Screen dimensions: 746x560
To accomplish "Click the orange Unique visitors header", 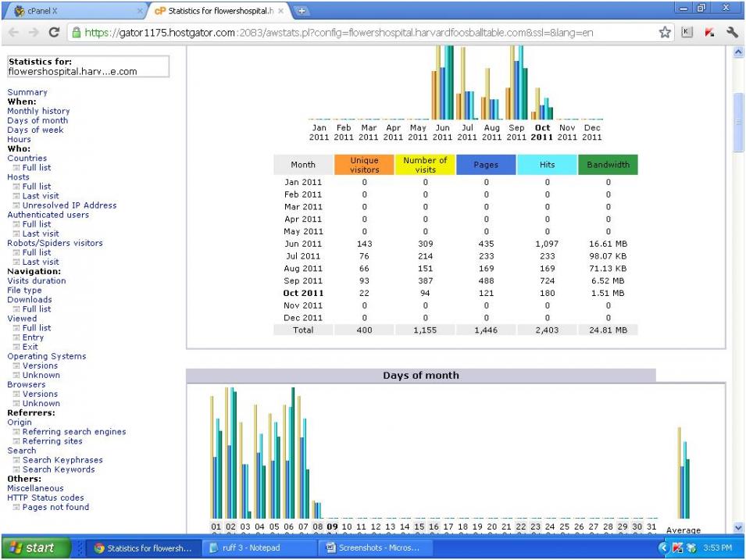I will (364, 165).
